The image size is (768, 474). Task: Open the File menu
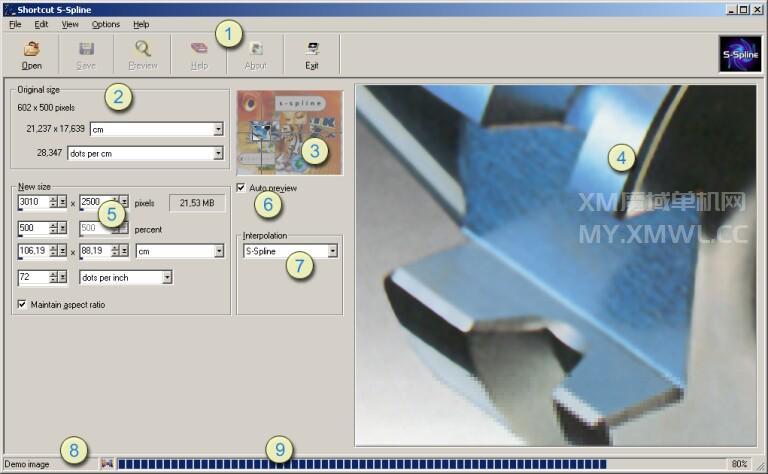click(x=15, y=23)
